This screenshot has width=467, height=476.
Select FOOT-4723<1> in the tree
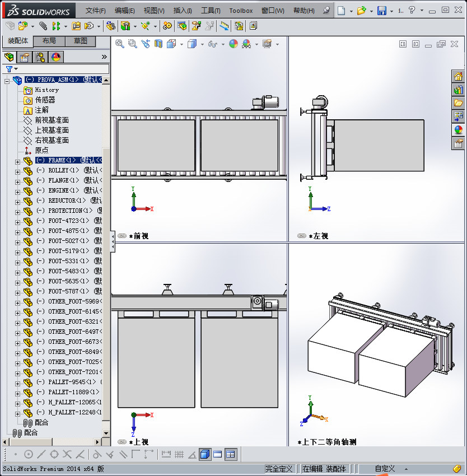69,221
